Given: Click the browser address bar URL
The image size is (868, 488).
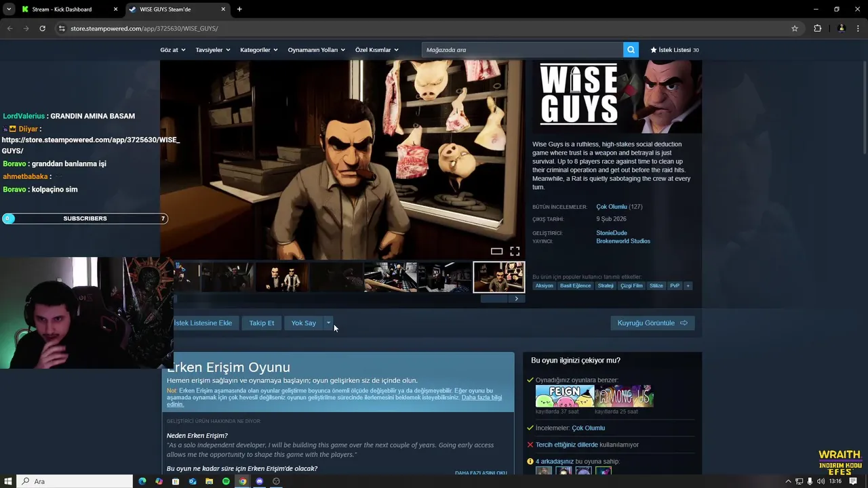Looking at the screenshot, I should click(x=144, y=28).
